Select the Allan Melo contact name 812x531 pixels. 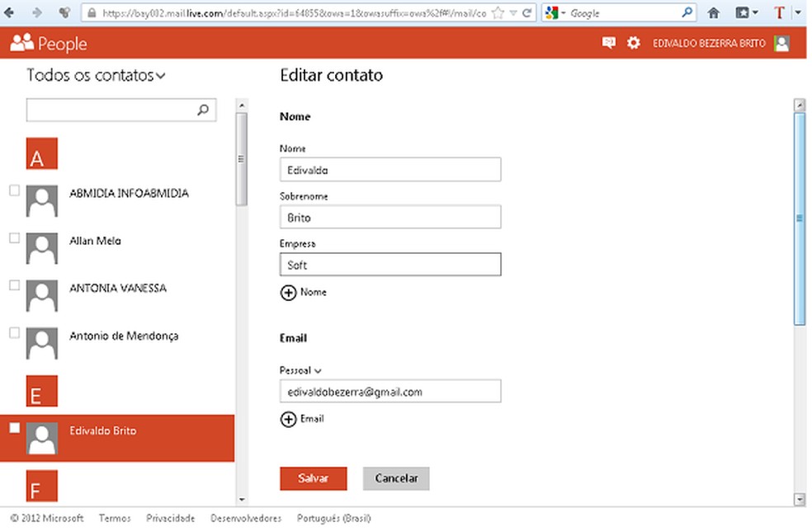point(95,241)
